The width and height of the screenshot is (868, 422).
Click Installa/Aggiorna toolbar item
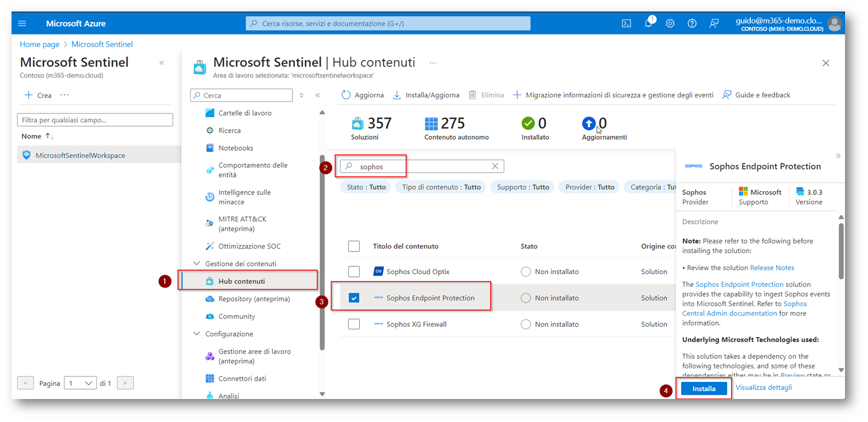[426, 95]
